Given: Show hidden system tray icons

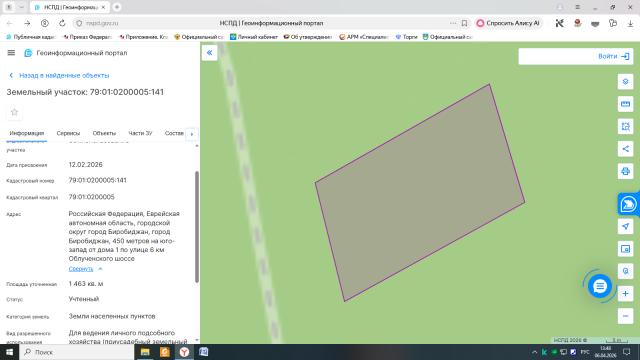Looking at the screenshot, I should (534, 352).
